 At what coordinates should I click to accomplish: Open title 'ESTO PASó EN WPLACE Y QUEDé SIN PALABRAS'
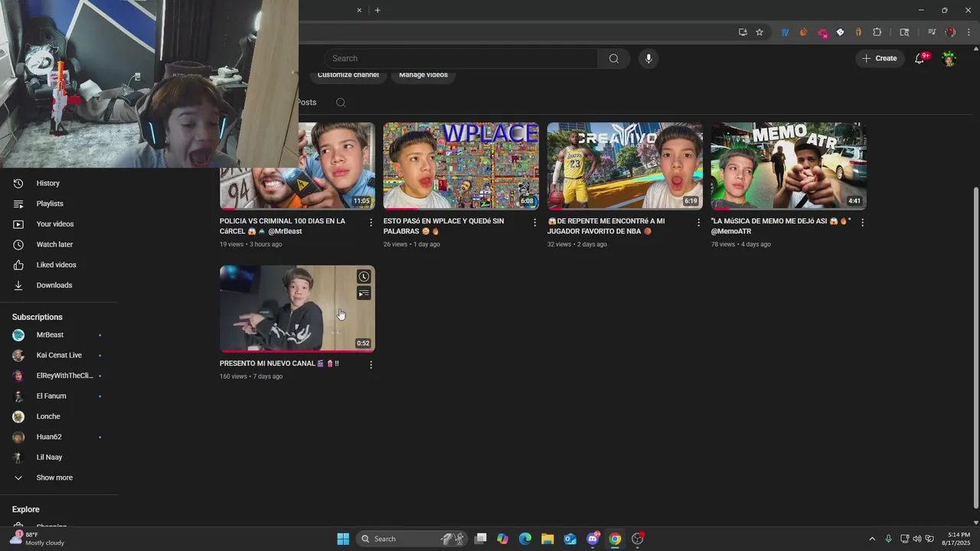(444, 226)
